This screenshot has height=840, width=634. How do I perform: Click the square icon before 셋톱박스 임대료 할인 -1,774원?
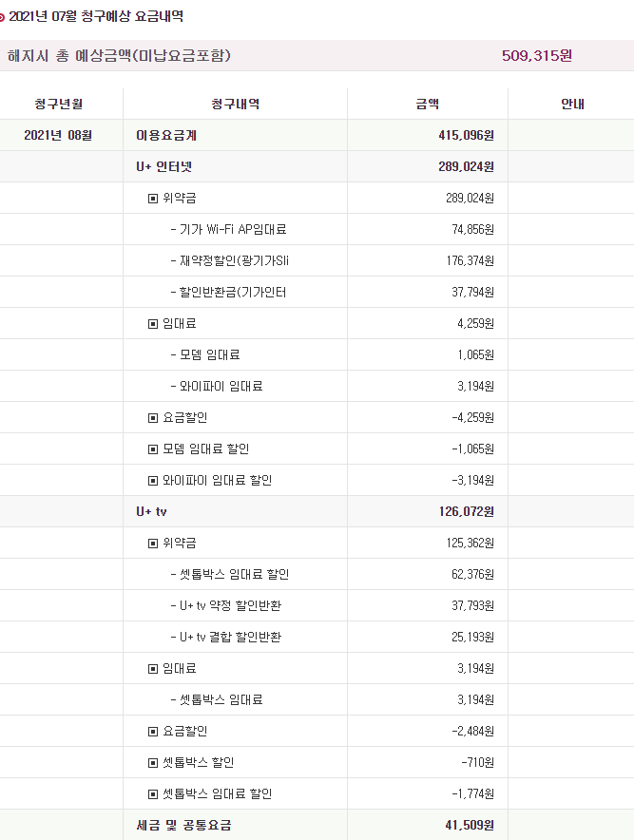pyautogui.click(x=153, y=793)
